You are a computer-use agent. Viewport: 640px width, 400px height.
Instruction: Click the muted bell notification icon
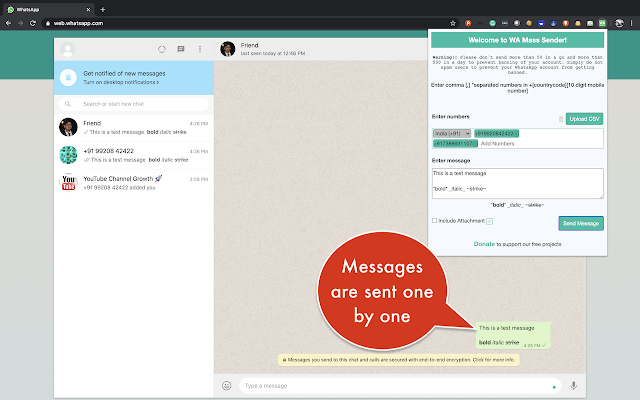tap(68, 78)
